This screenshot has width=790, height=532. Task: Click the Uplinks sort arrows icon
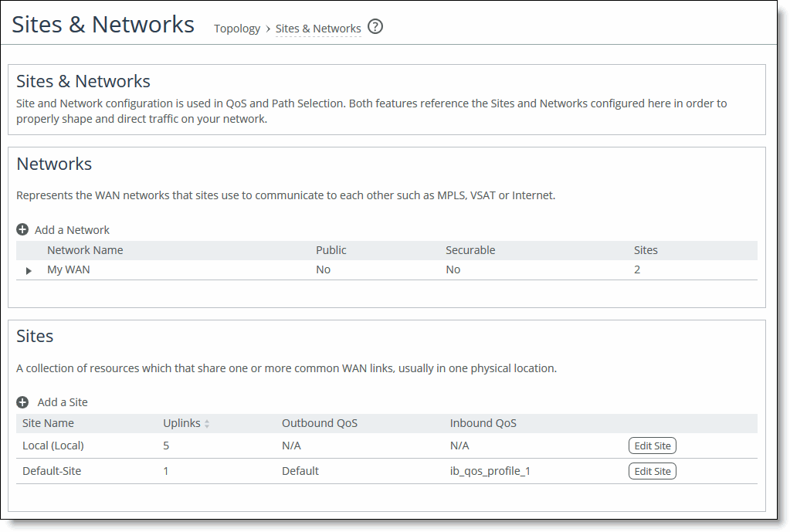(207, 424)
